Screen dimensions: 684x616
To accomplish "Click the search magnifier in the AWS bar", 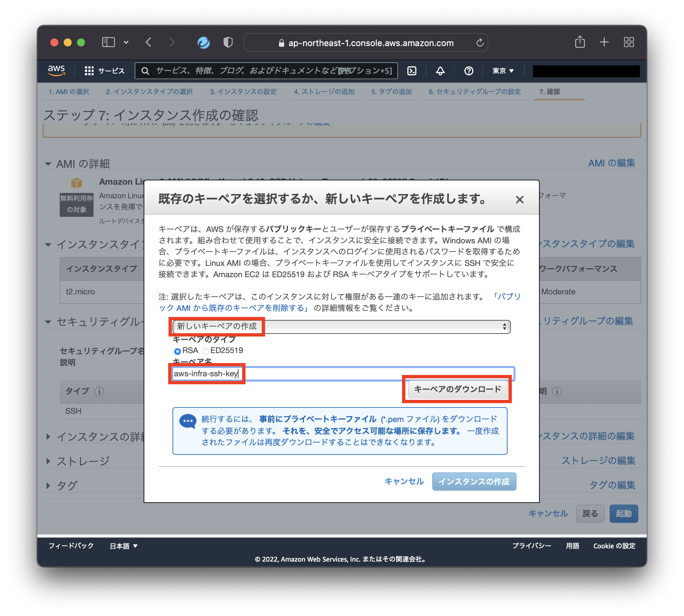I will click(145, 71).
